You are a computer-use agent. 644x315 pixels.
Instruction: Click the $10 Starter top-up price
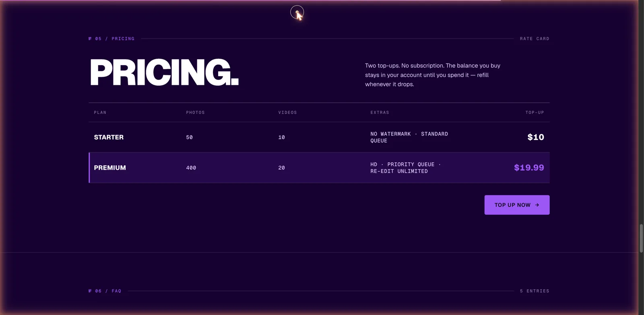click(536, 137)
